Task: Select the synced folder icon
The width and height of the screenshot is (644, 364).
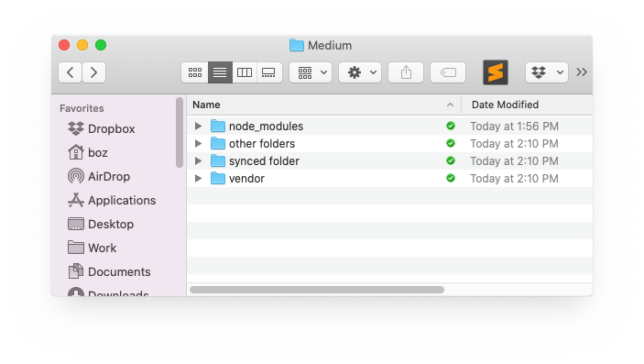Action: [x=218, y=160]
